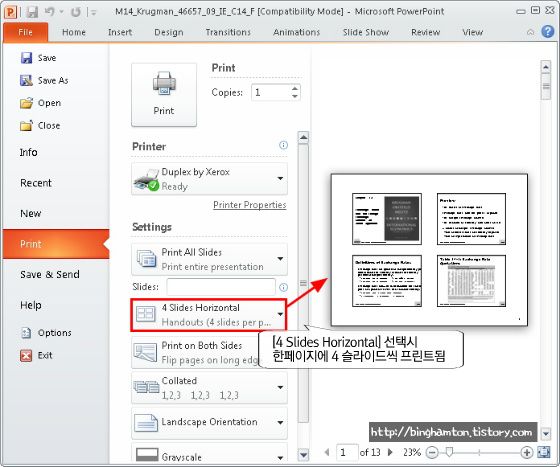Click the 23% zoom level label

412,453
